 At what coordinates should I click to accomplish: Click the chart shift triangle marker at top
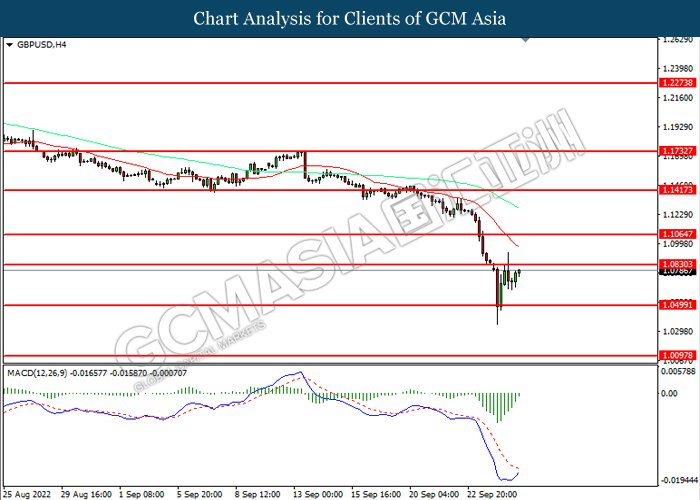pos(526,40)
